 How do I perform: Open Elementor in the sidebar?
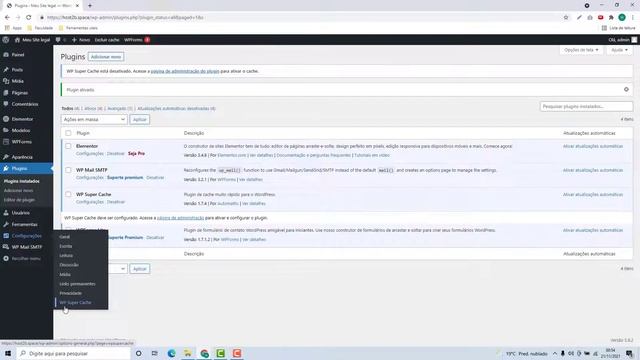coord(22,119)
